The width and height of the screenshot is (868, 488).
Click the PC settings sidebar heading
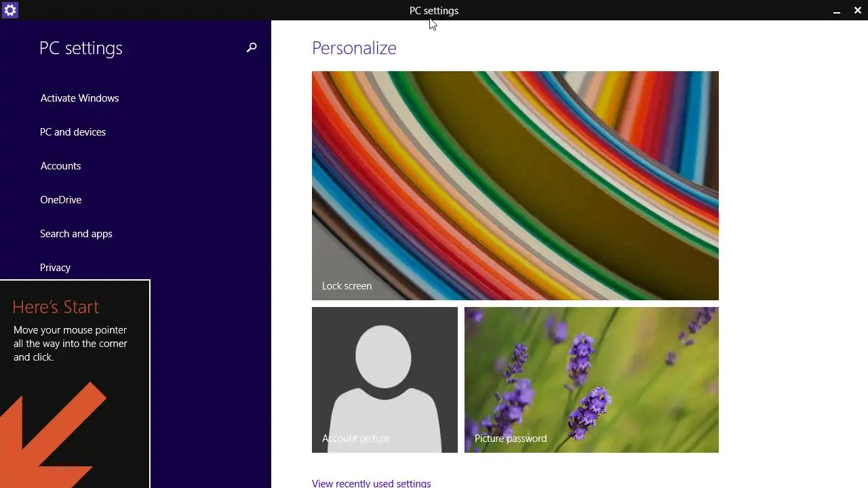tap(81, 48)
